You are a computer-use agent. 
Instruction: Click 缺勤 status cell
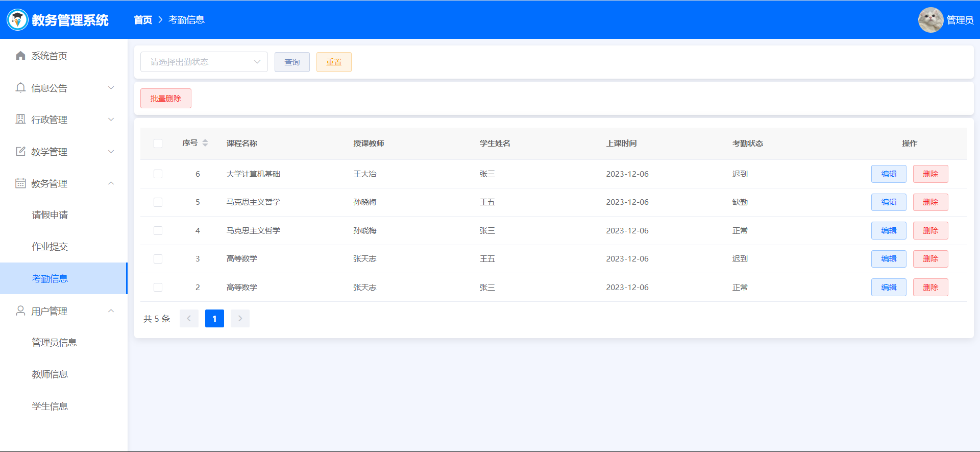pos(740,202)
